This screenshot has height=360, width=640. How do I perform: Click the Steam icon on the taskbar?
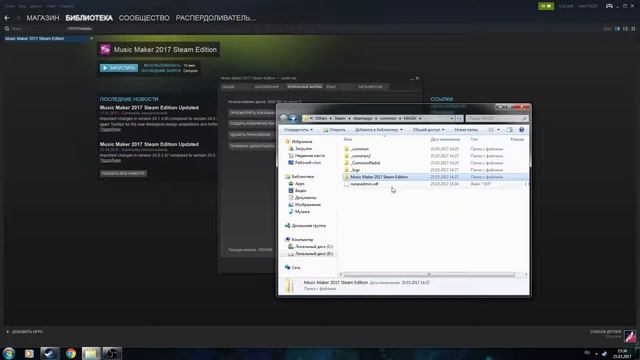pos(49,353)
